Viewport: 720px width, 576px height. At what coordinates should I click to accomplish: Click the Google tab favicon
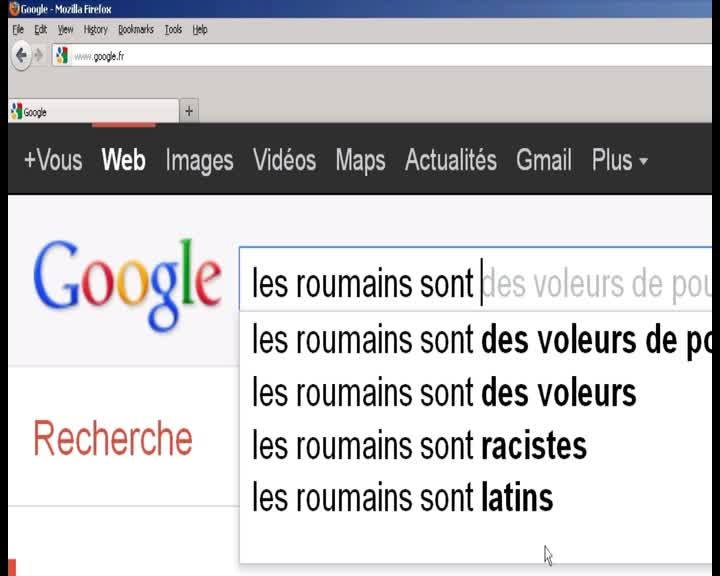click(x=17, y=112)
